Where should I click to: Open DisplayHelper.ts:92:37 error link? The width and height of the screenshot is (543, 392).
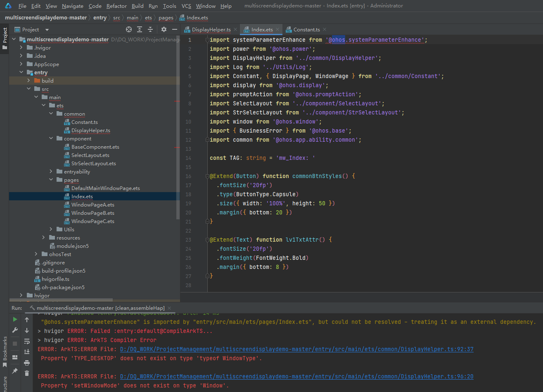tap(296, 349)
